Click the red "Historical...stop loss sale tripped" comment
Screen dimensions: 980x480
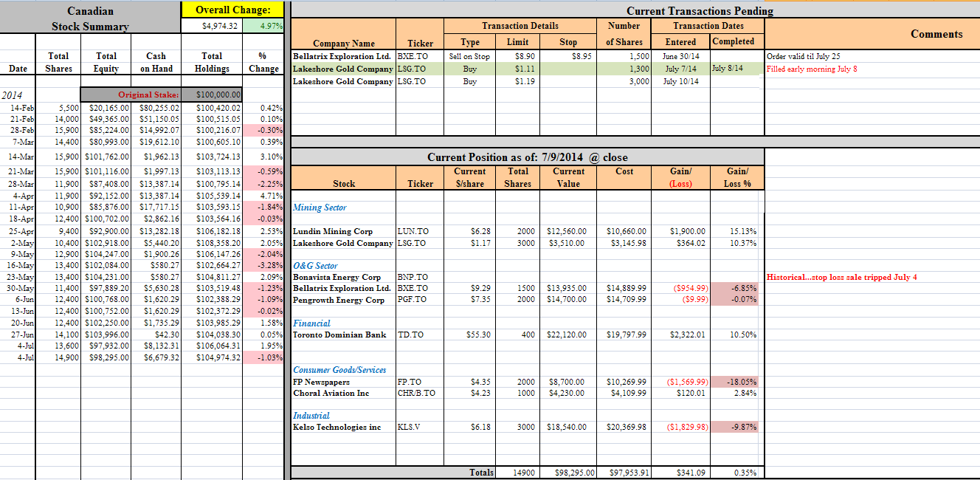click(841, 277)
